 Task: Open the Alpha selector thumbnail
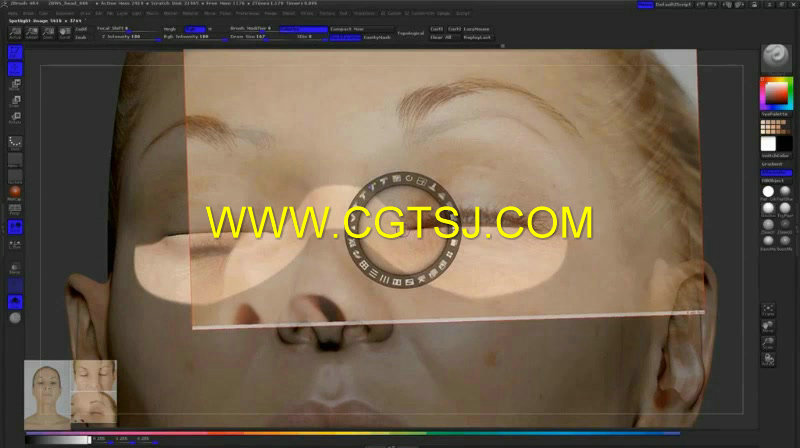tap(15, 160)
